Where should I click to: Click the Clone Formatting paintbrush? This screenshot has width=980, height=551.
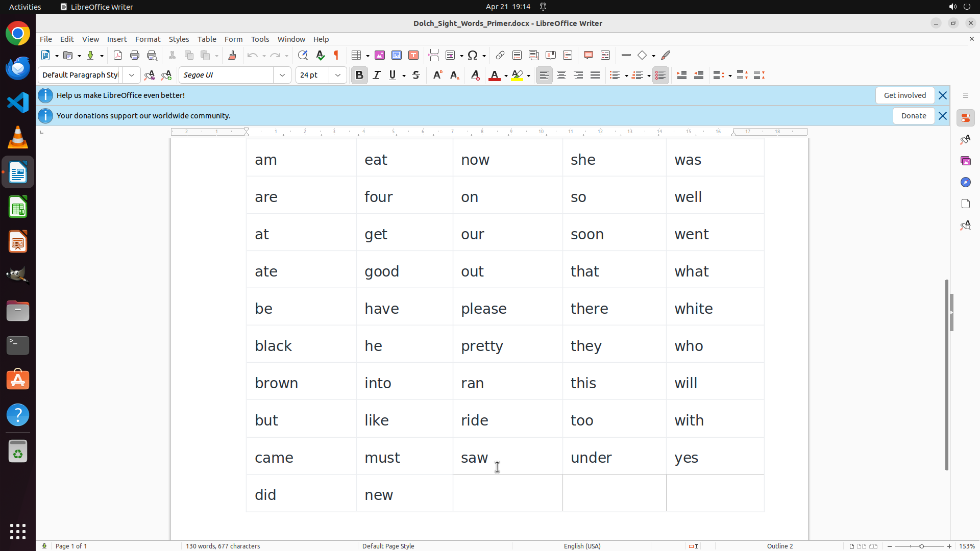tap(232, 55)
